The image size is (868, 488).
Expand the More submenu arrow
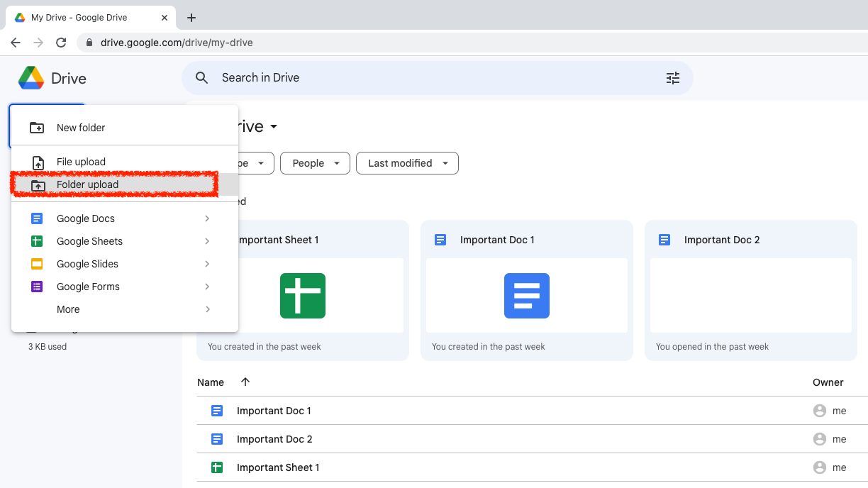click(x=207, y=309)
